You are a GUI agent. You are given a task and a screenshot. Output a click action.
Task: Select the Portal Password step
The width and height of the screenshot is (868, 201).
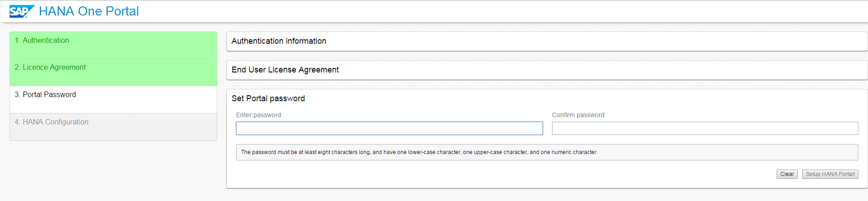49,95
